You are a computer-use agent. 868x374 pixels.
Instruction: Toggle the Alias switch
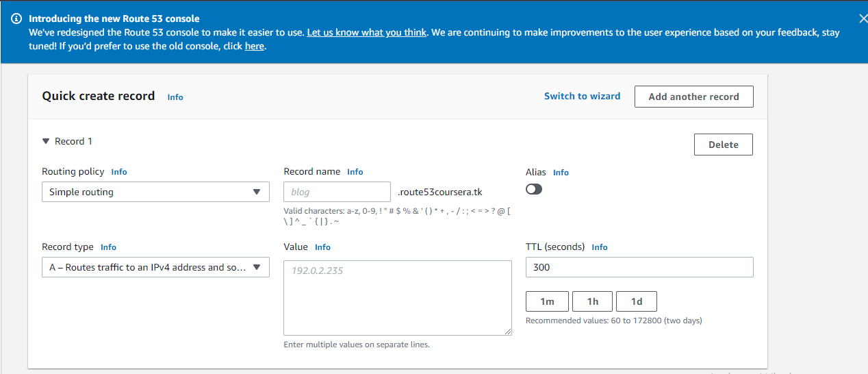[534, 189]
